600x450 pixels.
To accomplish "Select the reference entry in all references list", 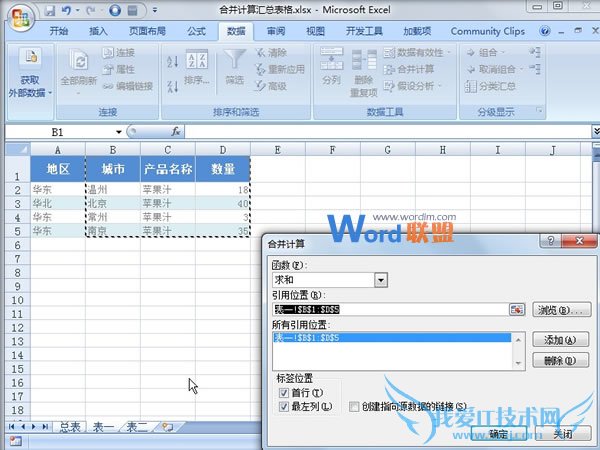I will [392, 338].
